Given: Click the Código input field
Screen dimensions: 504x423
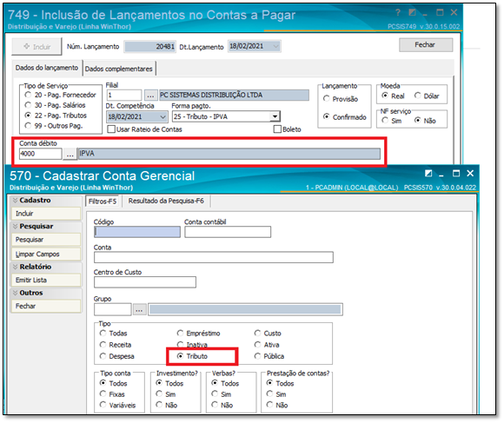Looking at the screenshot, I should click(137, 232).
